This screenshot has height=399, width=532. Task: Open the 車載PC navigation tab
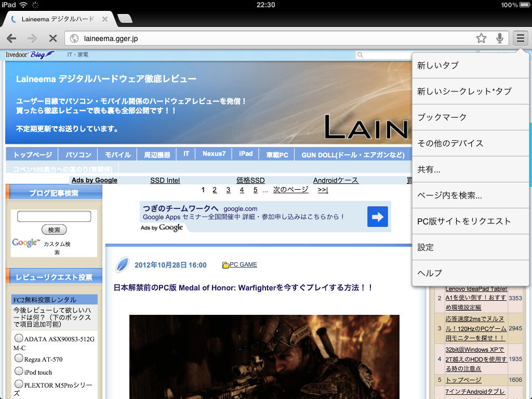point(277,155)
